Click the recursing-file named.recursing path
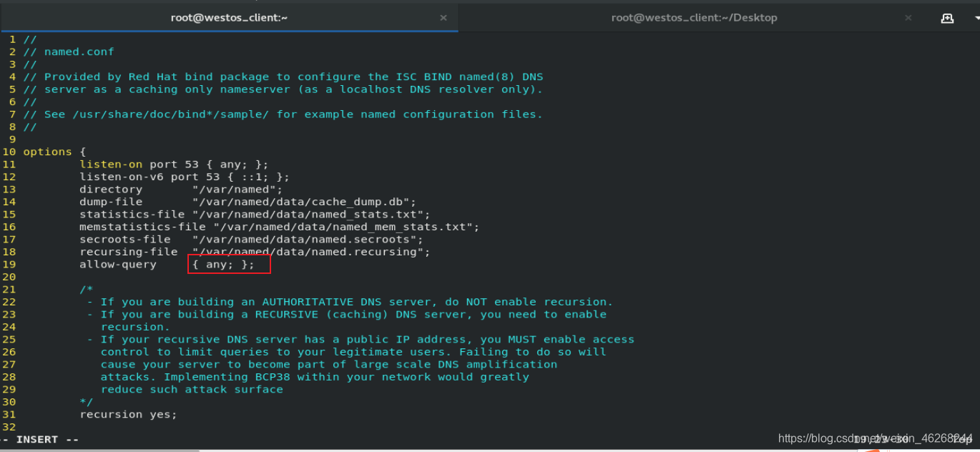Image resolution: width=980 pixels, height=452 pixels. coord(311,252)
